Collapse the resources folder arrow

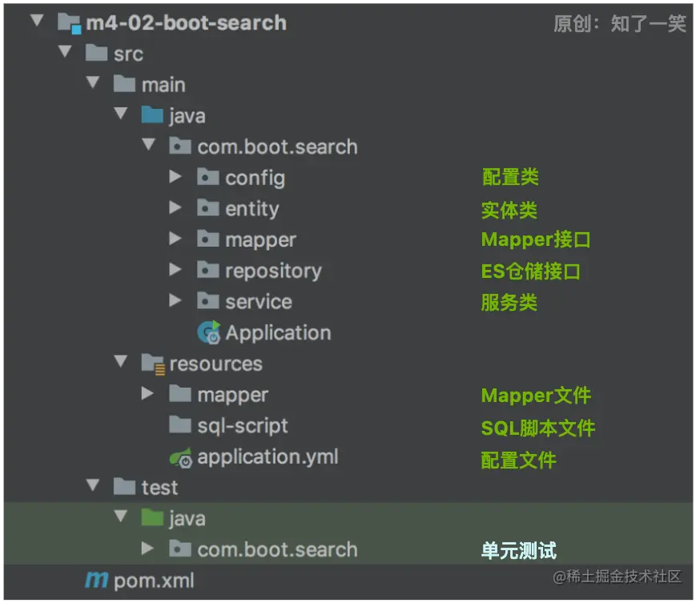coord(121,360)
